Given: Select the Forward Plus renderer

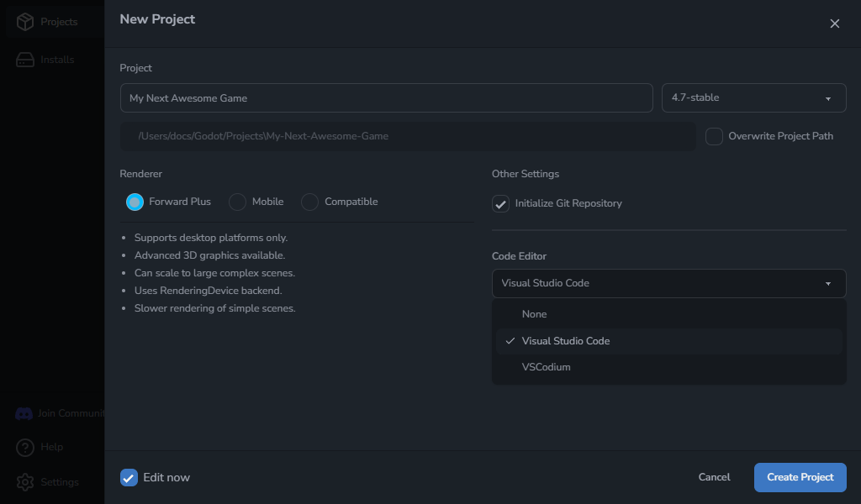Looking at the screenshot, I should 135,202.
